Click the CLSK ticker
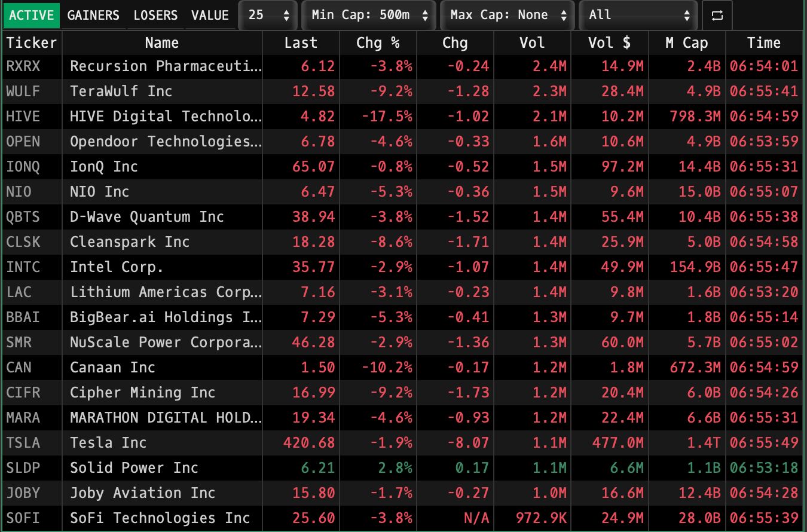The image size is (807, 532). coord(23,242)
